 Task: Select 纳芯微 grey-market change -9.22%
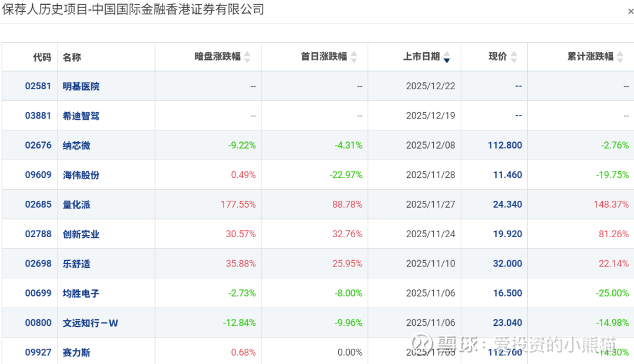[242, 145]
